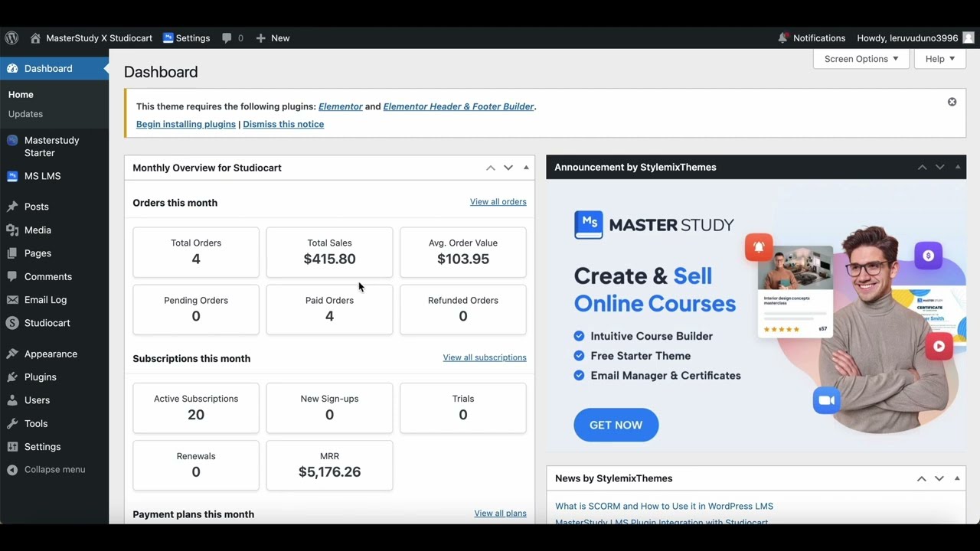Click the GET NOW button in the banner
Viewport: 980px width, 551px height.
616,425
